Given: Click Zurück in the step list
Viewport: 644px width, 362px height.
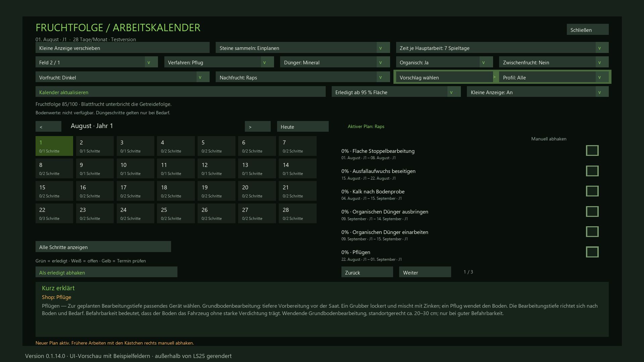Looking at the screenshot, I should (x=367, y=272).
